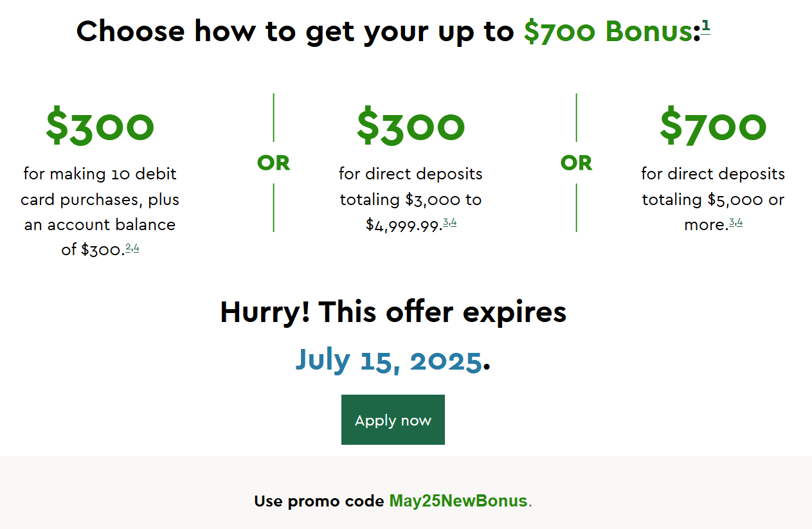The height and width of the screenshot is (529, 812).
Task: Click the Apply now button
Action: point(393,420)
